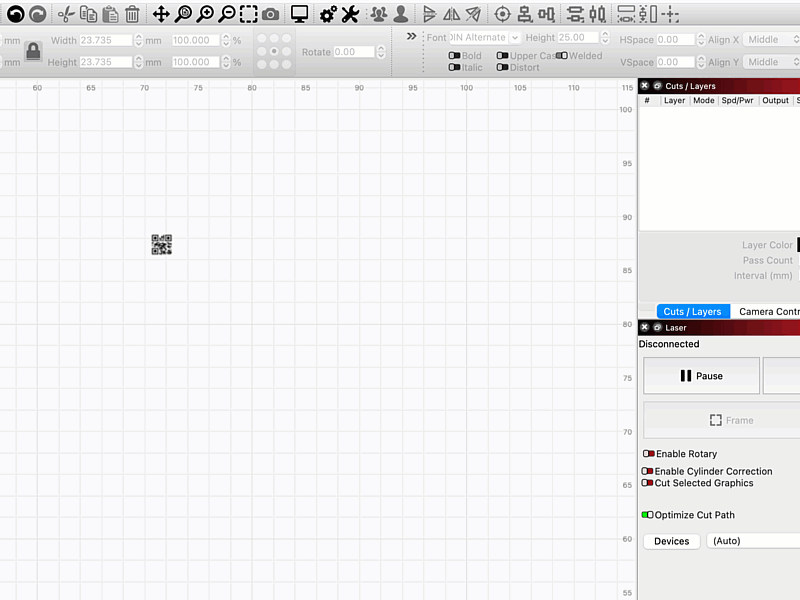Click the Move to laser position target icon
Image resolution: width=800 pixels, height=600 pixels.
(502, 14)
